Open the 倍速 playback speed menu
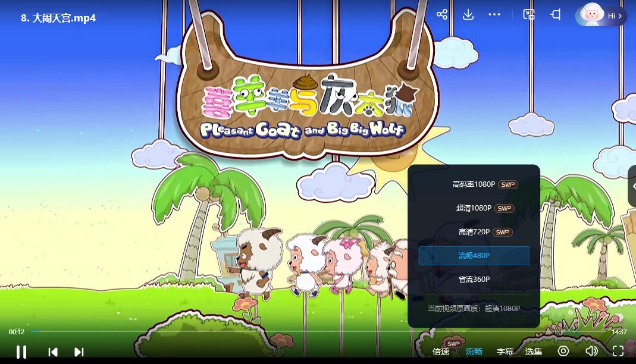This screenshot has height=364, width=636. pyautogui.click(x=440, y=352)
